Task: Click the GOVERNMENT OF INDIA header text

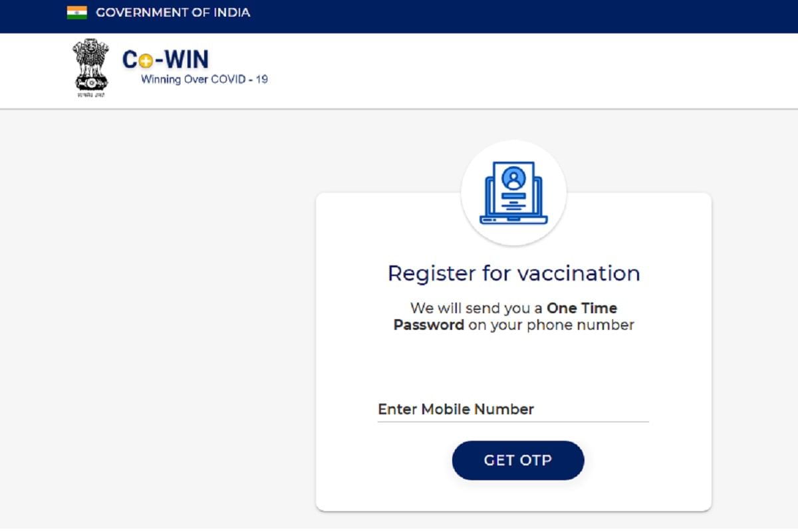Action: point(173,12)
